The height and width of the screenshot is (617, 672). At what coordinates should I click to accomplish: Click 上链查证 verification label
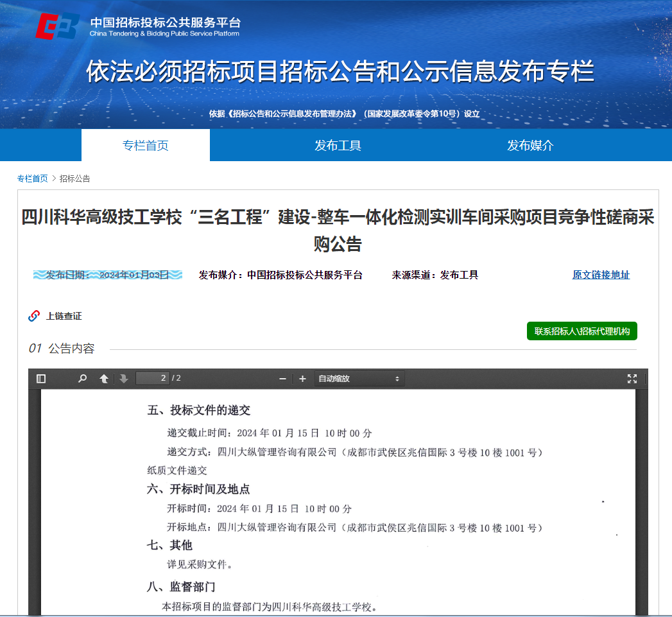(64, 316)
